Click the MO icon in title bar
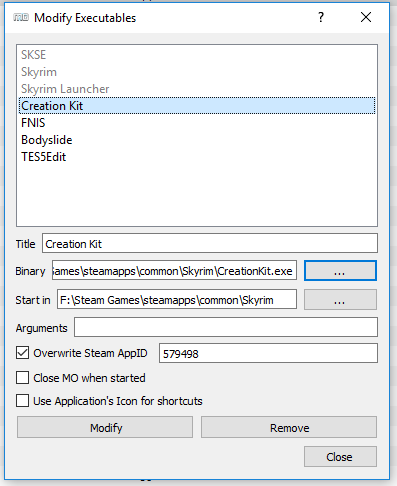The height and width of the screenshot is (486, 397). [21, 17]
